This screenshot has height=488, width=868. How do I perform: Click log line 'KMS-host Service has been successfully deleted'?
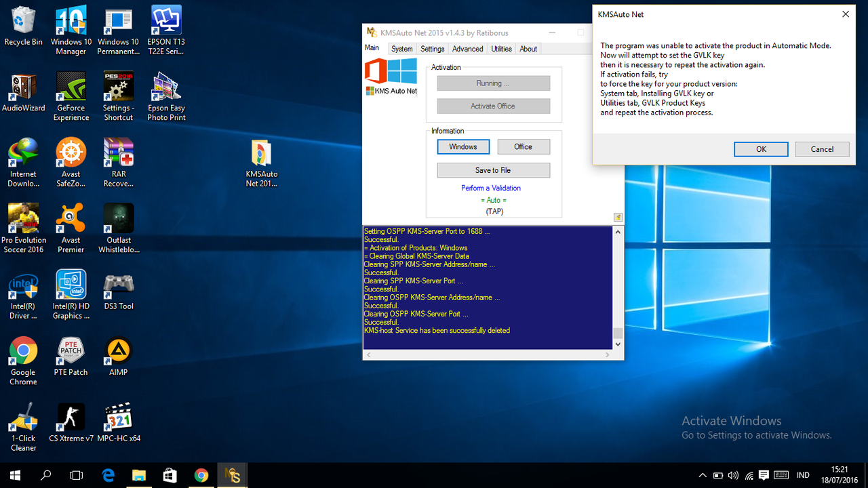coord(437,331)
